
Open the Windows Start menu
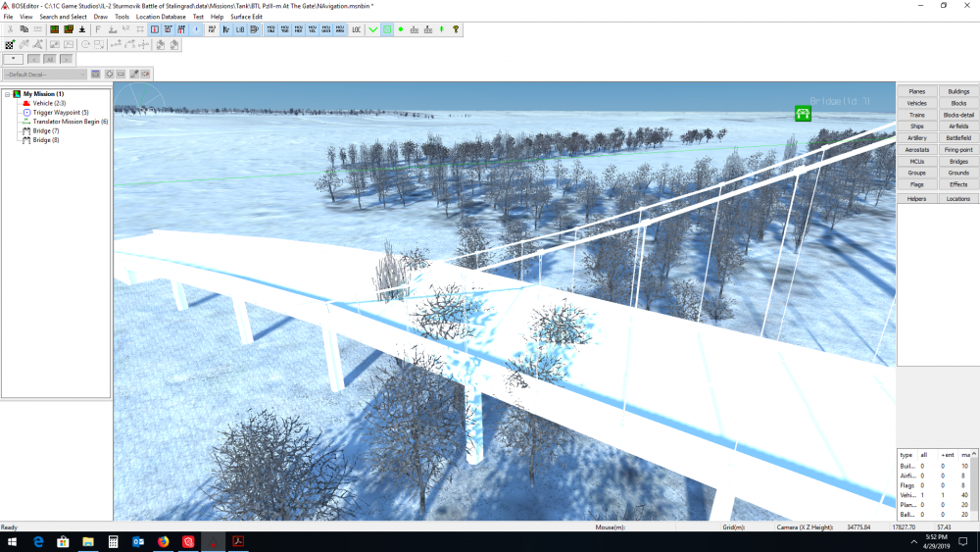point(12,541)
